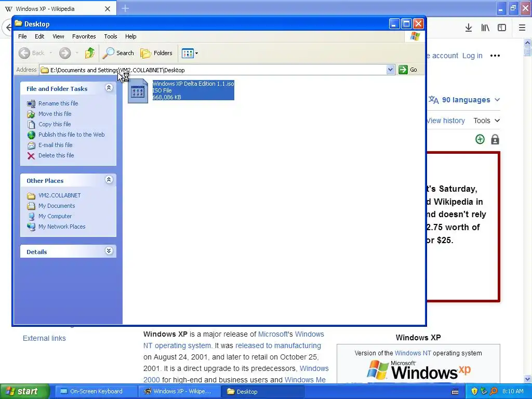This screenshot has height=399, width=532.
Task: Select the Windows XP Delta Edition ISO icon
Action: 138,91
